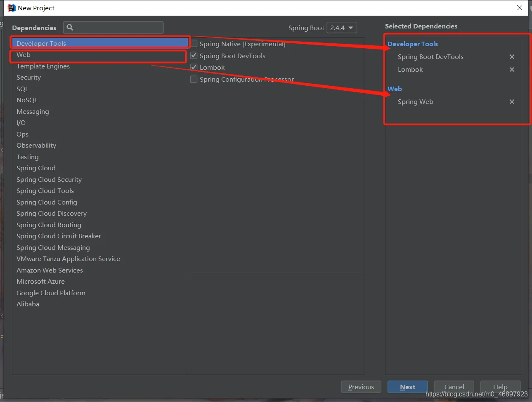Select VMware Tanzu Application Service category

(x=100, y=259)
